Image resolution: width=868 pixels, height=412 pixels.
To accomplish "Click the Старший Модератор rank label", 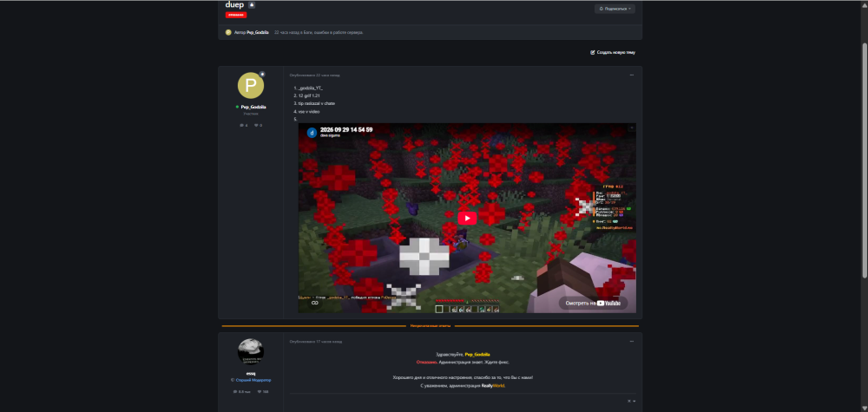I will pyautogui.click(x=253, y=381).
